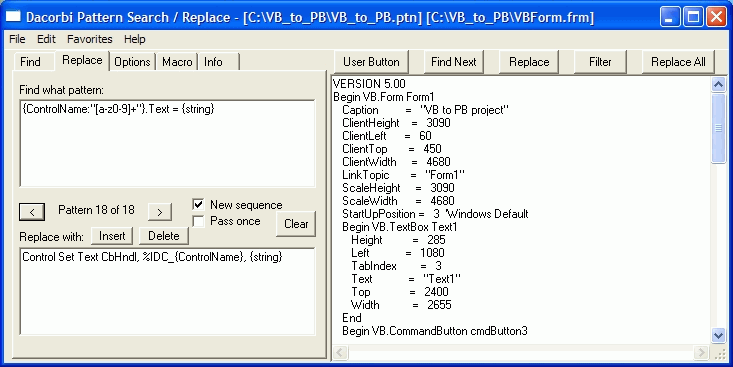The height and width of the screenshot is (367, 733).
Task: Click the 'ScaleHeight = 3090' line
Action: tap(398, 188)
